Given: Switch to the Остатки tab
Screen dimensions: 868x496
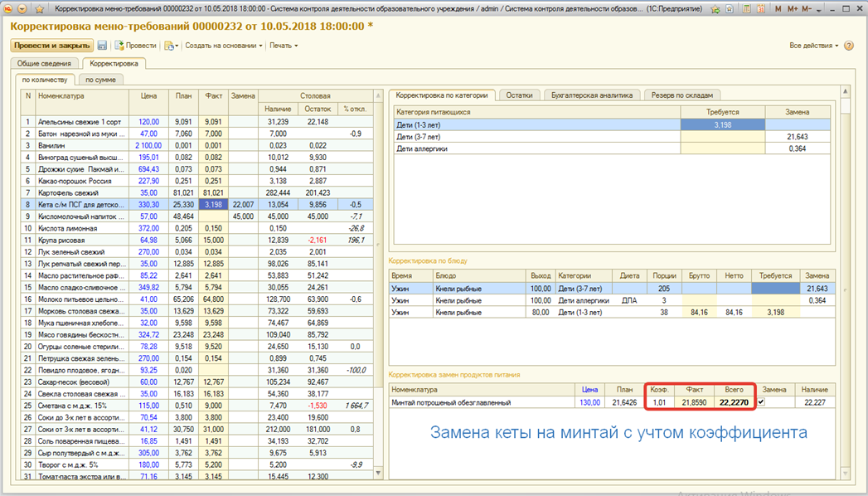Looking at the screenshot, I should 519,95.
